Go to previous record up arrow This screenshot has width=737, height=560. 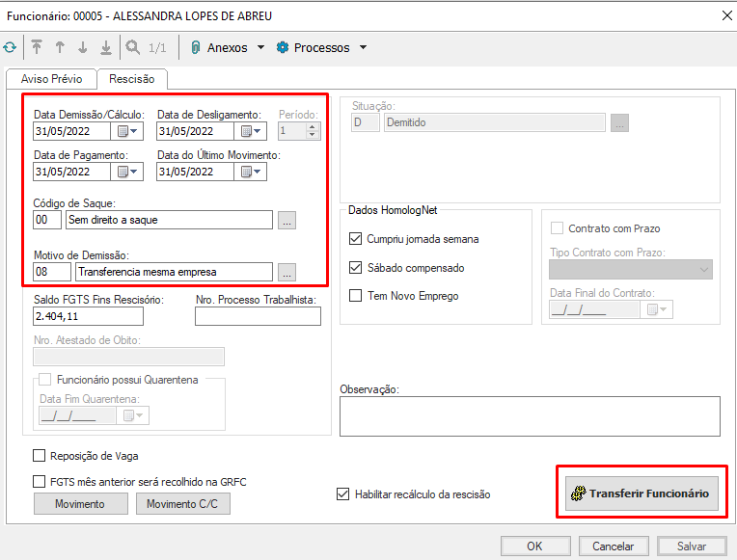coord(60,47)
